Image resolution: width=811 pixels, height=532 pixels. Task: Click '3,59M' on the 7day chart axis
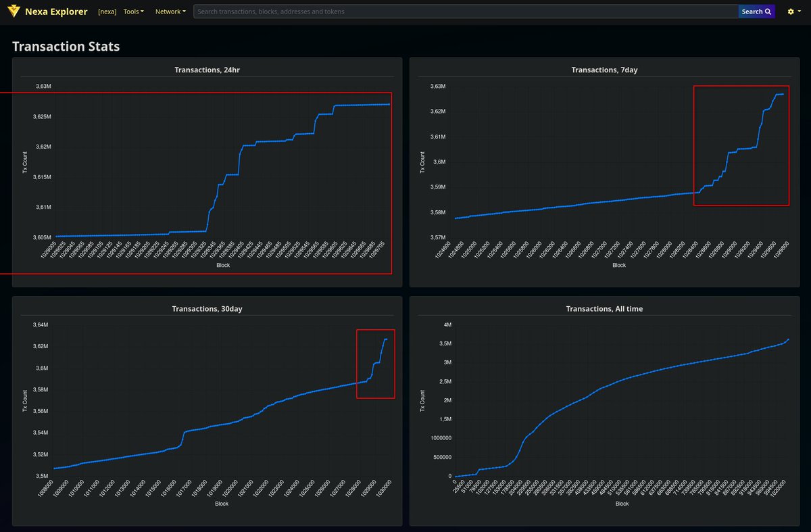[439, 187]
